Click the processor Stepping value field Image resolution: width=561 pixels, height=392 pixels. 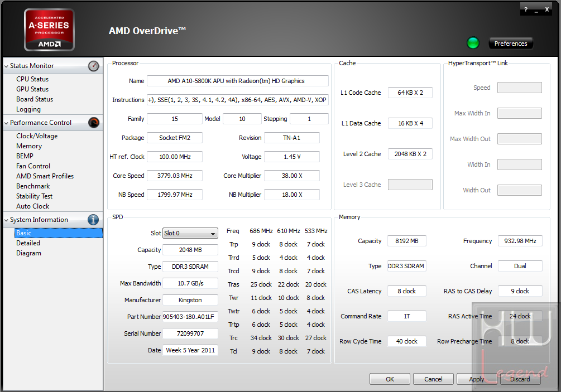[x=309, y=119]
